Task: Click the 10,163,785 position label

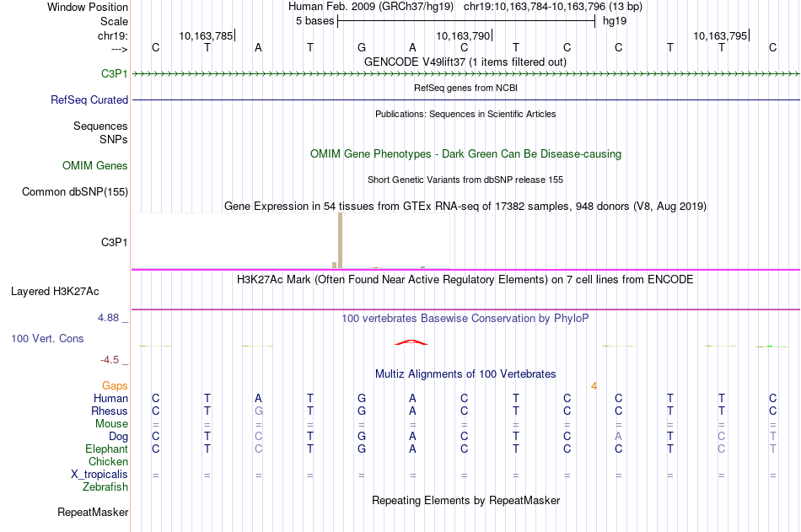Action: pyautogui.click(x=206, y=35)
